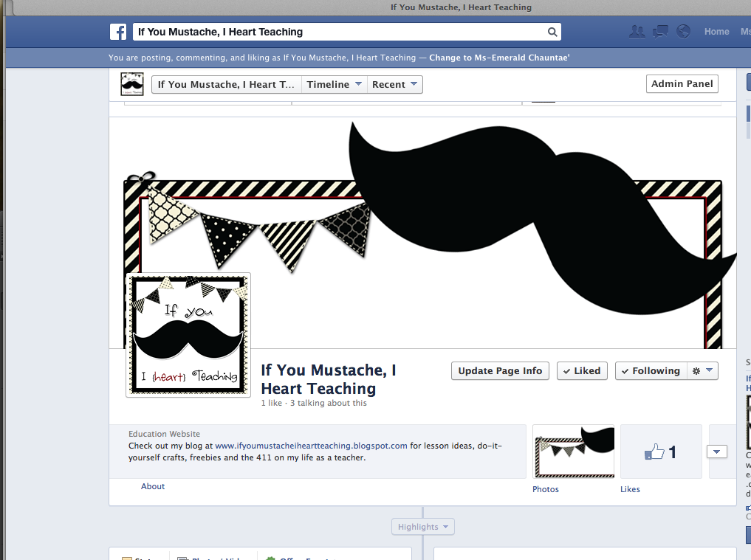
Task: Click the search magnifier icon
Action: pos(552,32)
